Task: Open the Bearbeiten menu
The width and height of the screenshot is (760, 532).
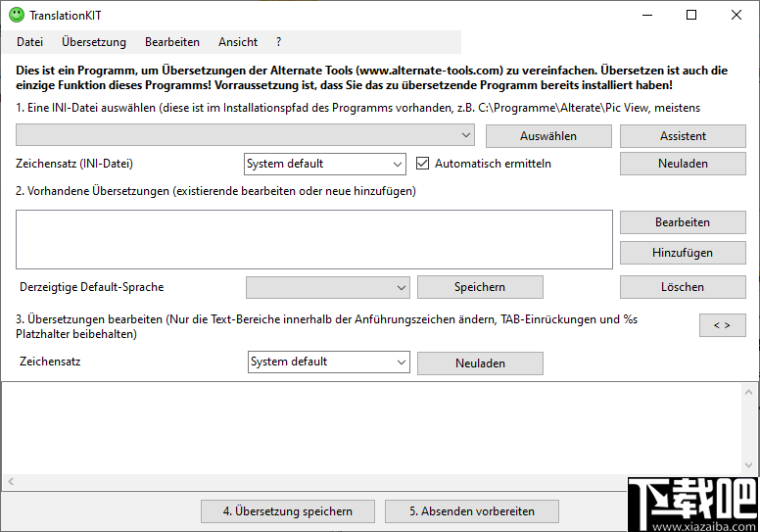Action: coord(172,42)
